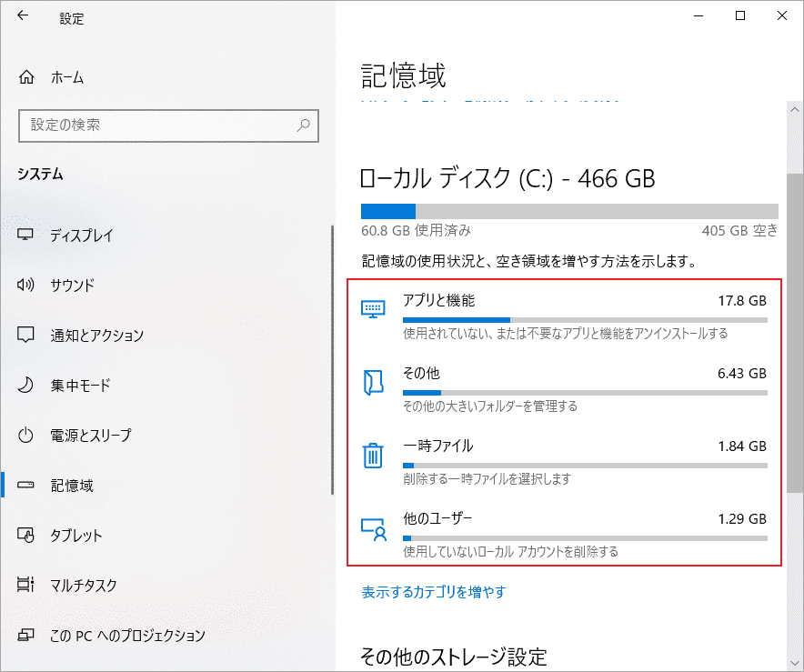
Task: Click the back arrow icon
Action: coord(23,16)
